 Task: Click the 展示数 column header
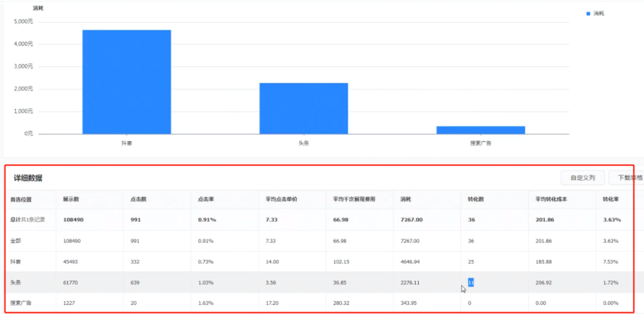point(71,200)
